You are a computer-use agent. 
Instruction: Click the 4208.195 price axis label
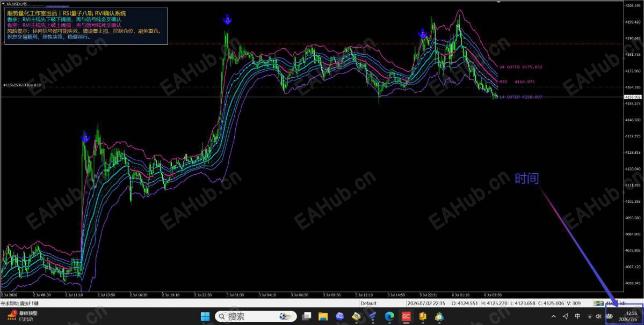point(633,6)
